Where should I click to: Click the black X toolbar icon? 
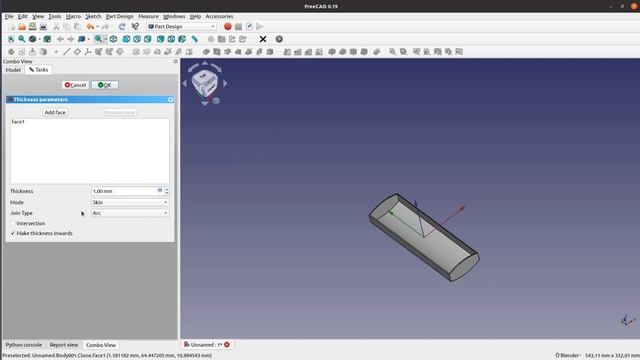(263, 39)
